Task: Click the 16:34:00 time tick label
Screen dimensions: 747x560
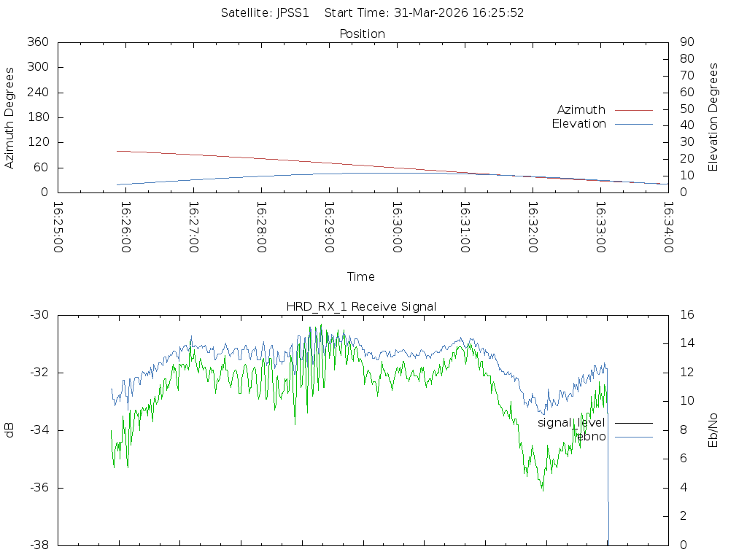Action: [667, 227]
